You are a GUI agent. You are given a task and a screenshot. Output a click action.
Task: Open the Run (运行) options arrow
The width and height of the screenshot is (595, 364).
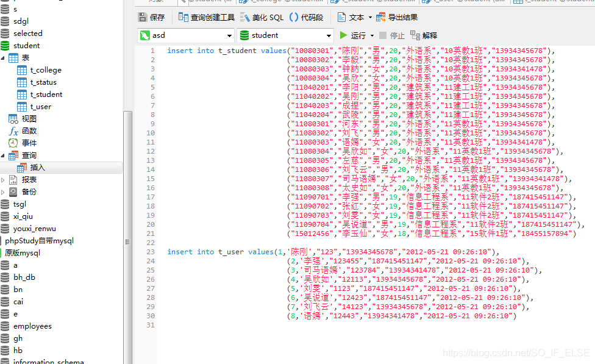click(x=372, y=36)
